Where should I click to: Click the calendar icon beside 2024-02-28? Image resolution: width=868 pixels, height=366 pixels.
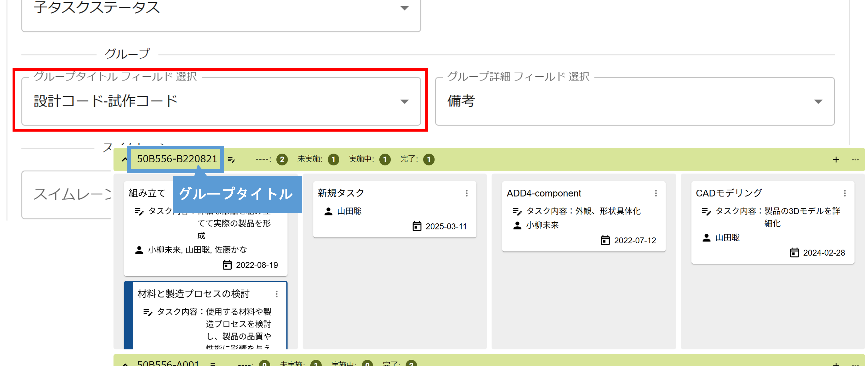[x=794, y=252]
